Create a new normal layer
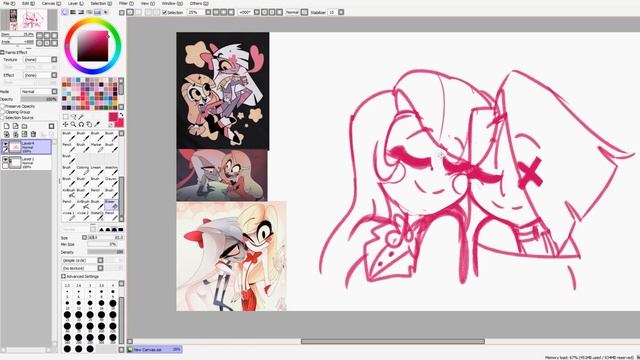The width and height of the screenshot is (640, 360). (x=7, y=126)
